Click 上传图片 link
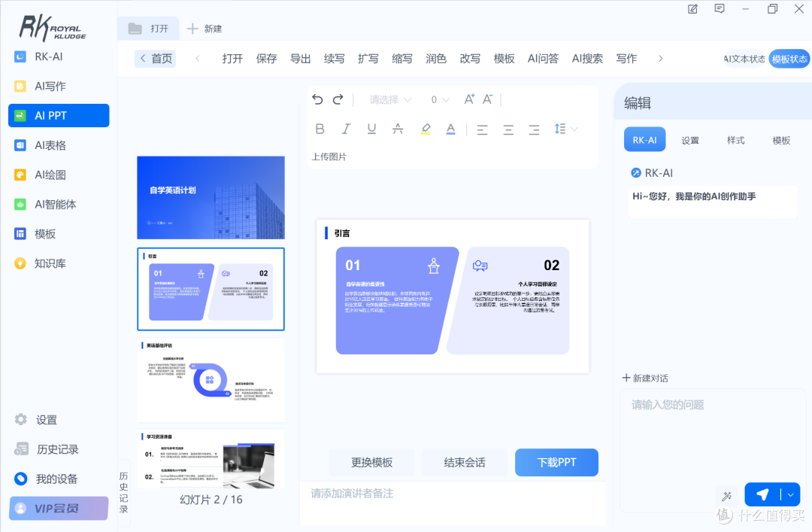This screenshot has width=812, height=532. point(329,157)
